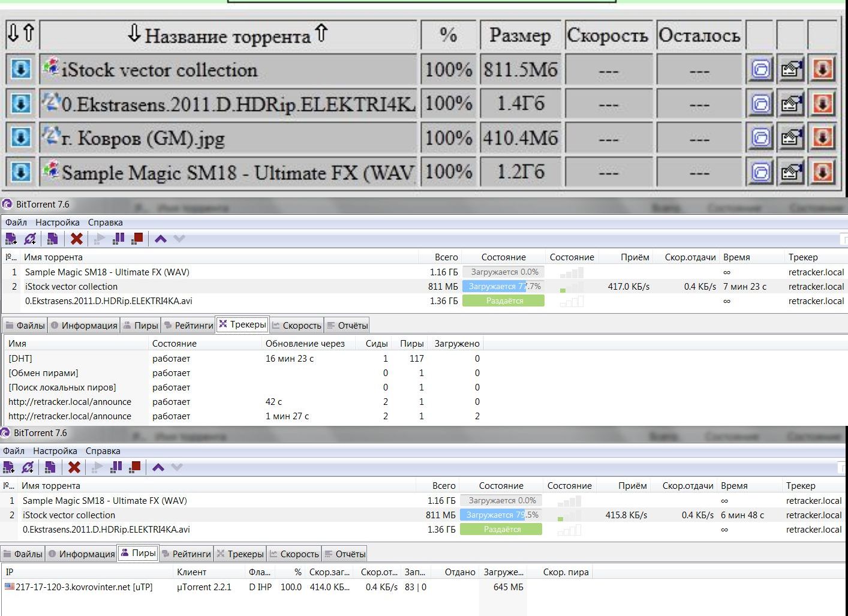Click Pause icon in upper BitTorrent toolbar
This screenshot has height=616, width=848.
(119, 239)
